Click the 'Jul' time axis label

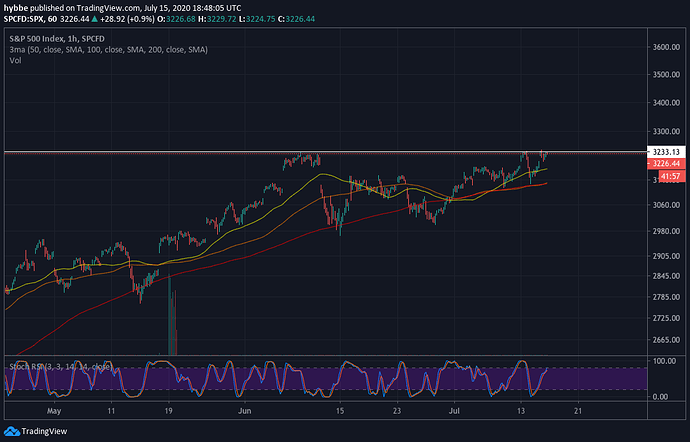[454, 411]
